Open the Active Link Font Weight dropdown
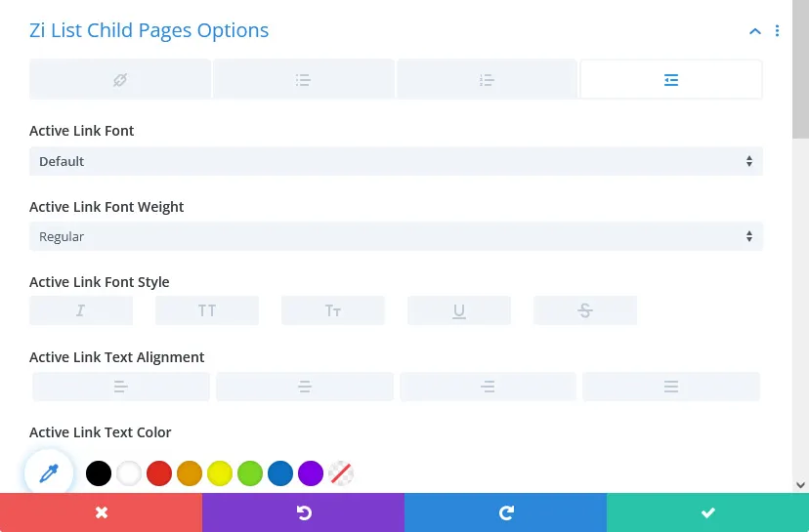 pos(396,236)
